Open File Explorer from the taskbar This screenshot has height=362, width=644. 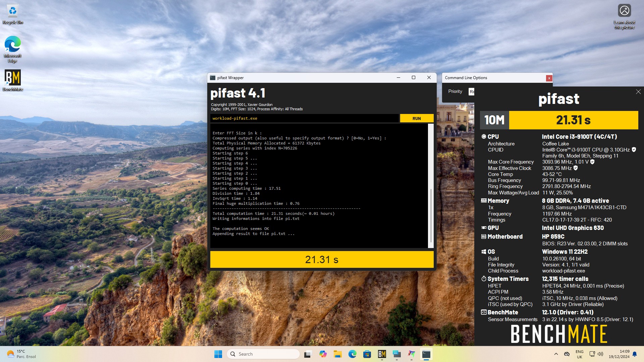[337, 354]
